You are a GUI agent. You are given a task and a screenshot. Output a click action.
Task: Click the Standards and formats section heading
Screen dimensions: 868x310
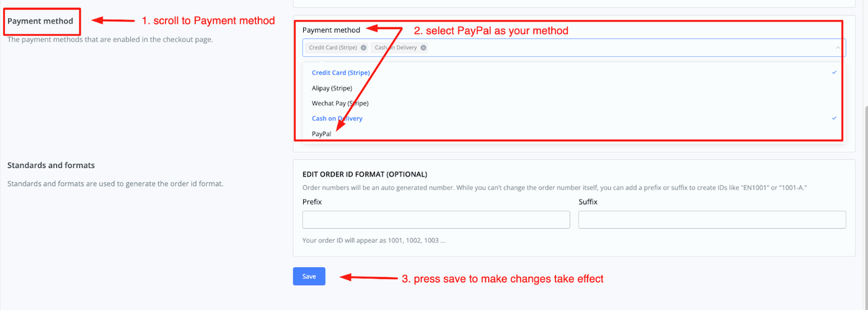[x=51, y=166]
